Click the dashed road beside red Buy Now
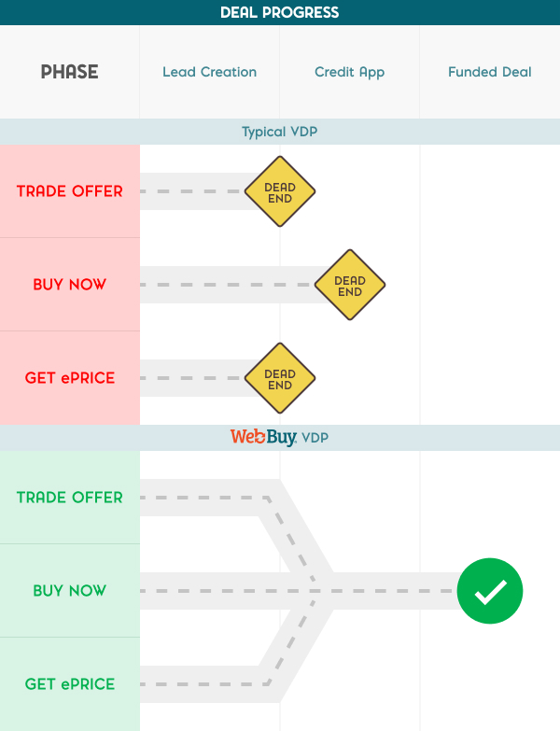Image resolution: width=560 pixels, height=731 pixels. click(224, 285)
